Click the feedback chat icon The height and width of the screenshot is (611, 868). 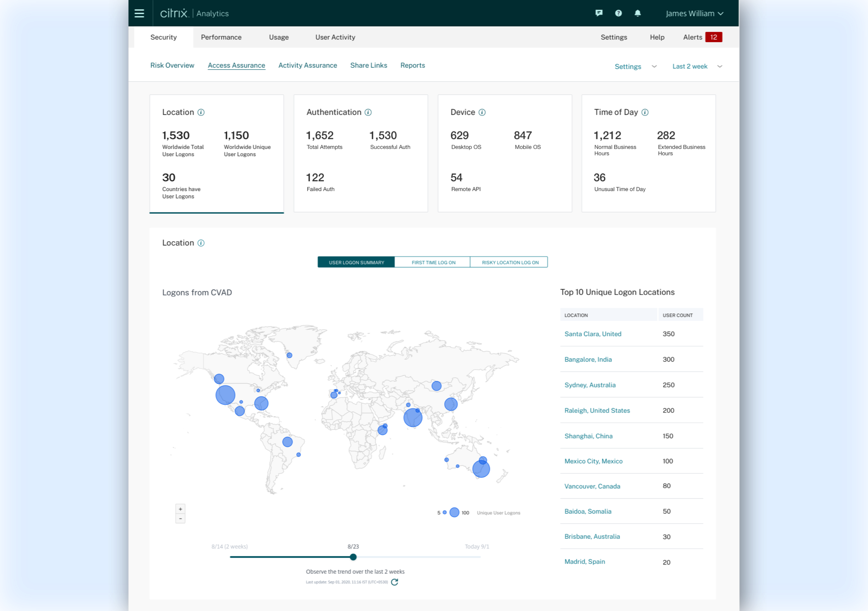(x=599, y=13)
